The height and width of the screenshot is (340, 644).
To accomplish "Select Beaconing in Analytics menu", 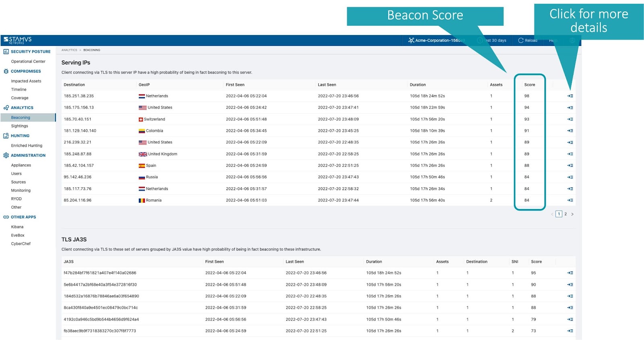I will pyautogui.click(x=28, y=118).
